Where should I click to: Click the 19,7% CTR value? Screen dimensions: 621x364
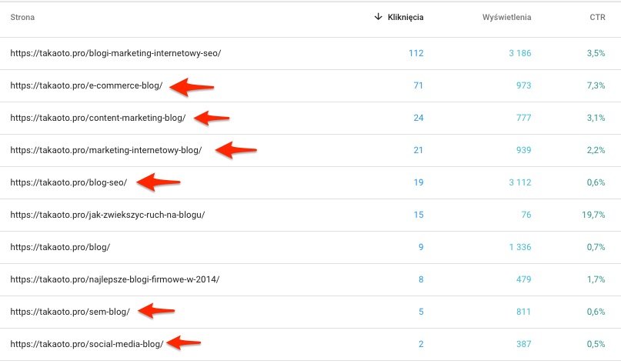click(x=593, y=215)
